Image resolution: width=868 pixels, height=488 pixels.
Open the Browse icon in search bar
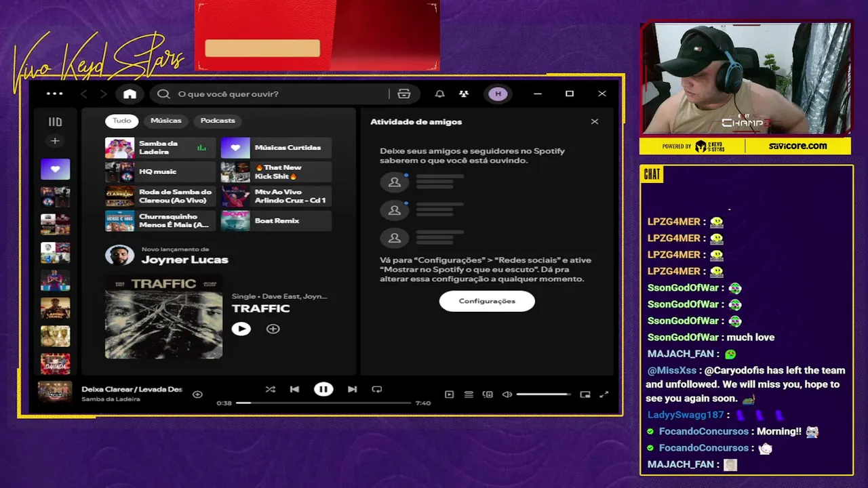tap(404, 94)
